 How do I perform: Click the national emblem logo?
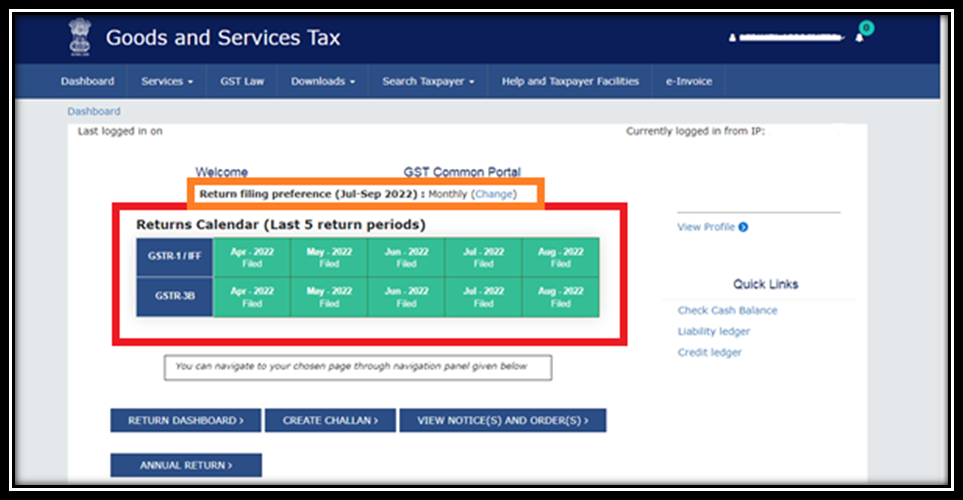80,37
